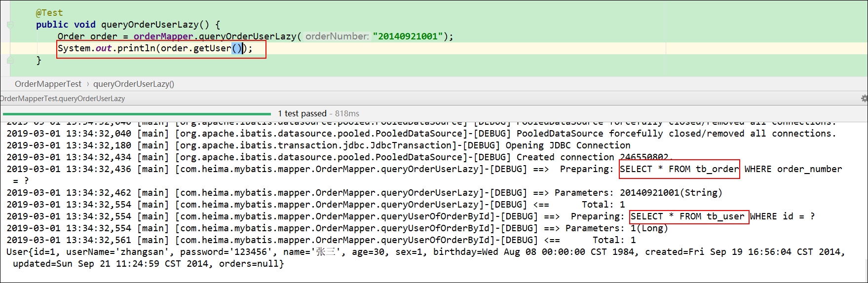Click the green test progress bar

(x=137, y=114)
